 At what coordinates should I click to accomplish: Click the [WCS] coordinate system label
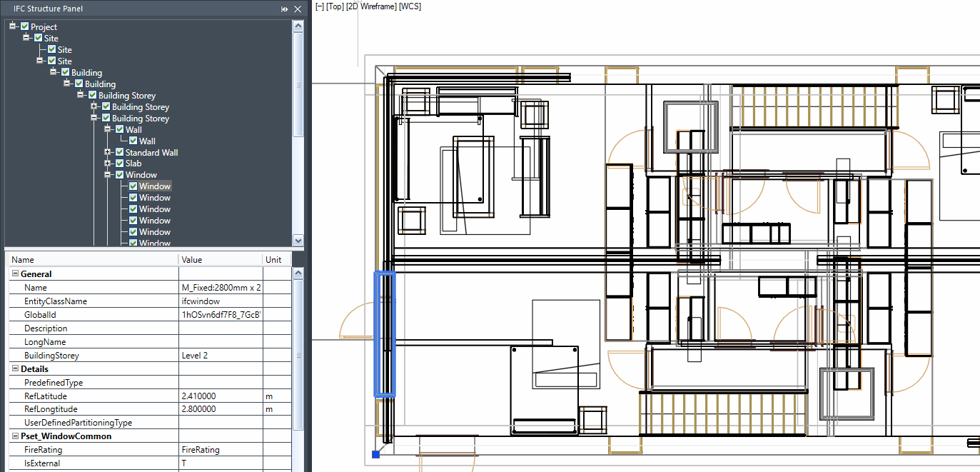click(410, 6)
